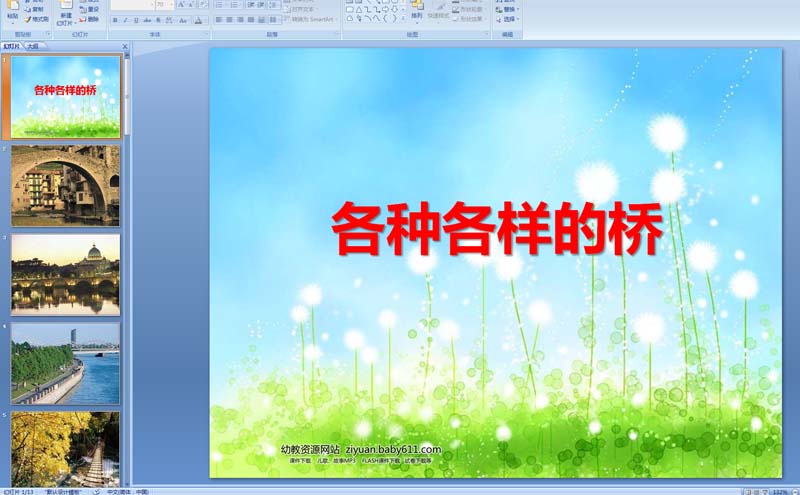Image resolution: width=800 pixels, height=495 pixels.
Task: Expand the Replace (替换) dropdown
Action: [510, 9]
